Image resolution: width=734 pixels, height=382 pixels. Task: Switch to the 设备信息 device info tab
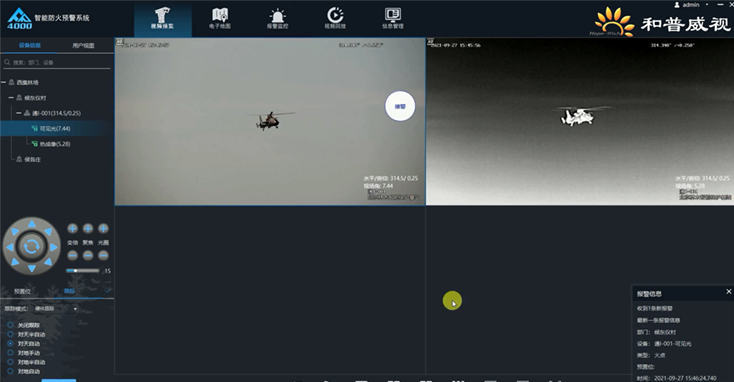click(x=29, y=45)
